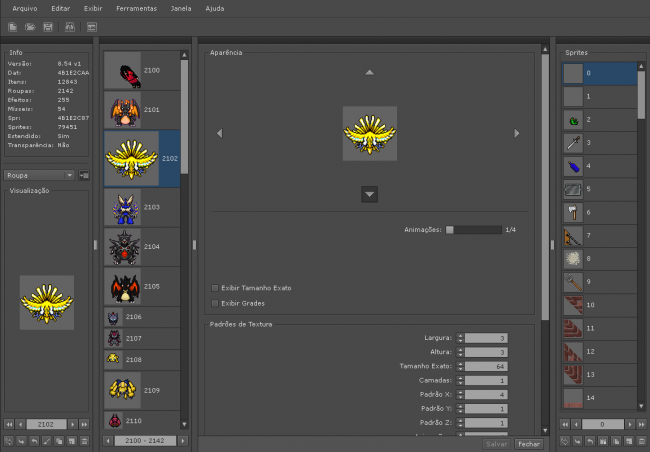Go to the next object beside the 2102 field
This screenshot has height=452, width=650.
coord(73,424)
